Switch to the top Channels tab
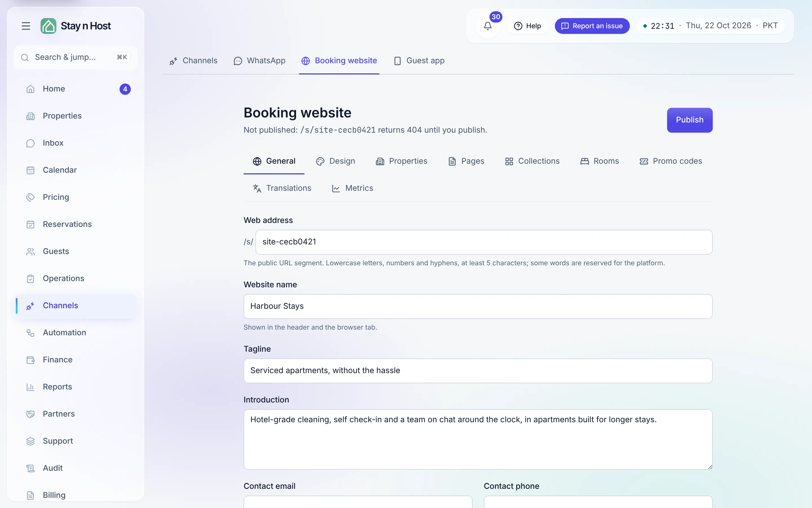The height and width of the screenshot is (508, 812). point(193,61)
